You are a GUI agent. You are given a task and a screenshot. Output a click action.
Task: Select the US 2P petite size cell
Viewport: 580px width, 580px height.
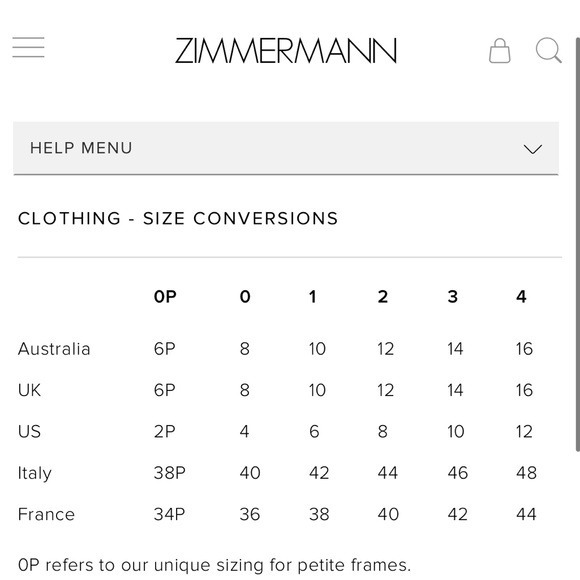point(164,431)
